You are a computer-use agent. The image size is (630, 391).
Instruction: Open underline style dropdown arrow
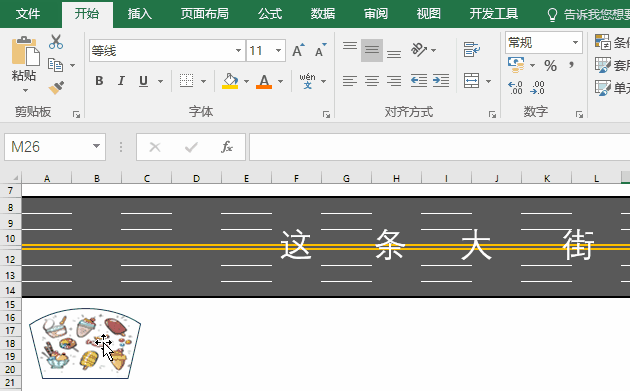click(160, 81)
